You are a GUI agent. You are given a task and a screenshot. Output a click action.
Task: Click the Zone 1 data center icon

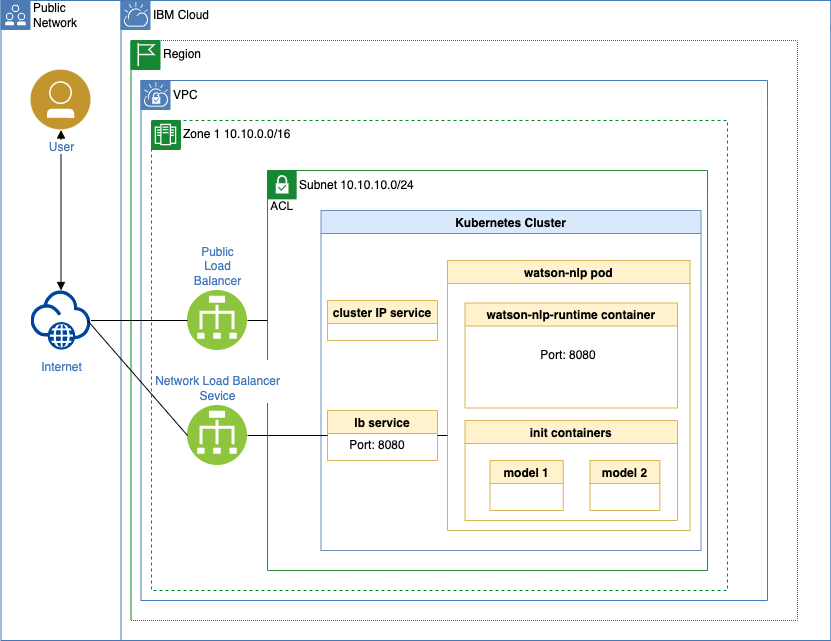166,135
